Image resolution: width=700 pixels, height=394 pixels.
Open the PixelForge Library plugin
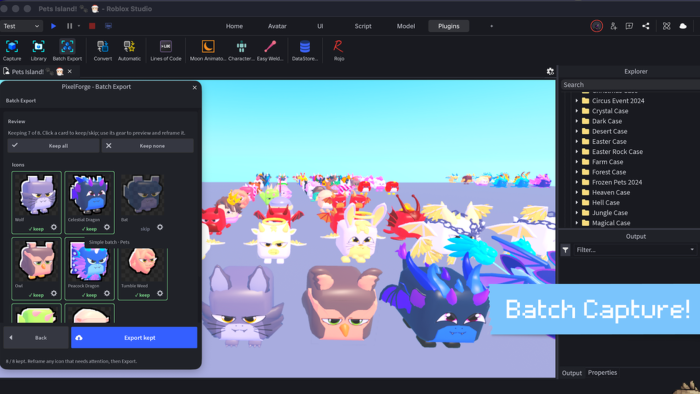coord(38,50)
